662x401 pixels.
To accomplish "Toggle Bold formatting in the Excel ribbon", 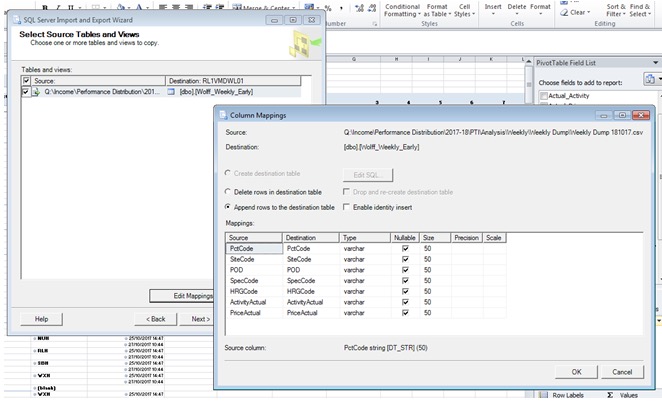I will tap(45, 7).
